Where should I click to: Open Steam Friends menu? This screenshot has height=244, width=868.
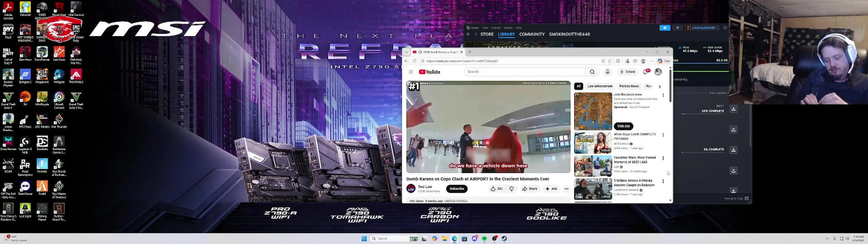[496, 28]
